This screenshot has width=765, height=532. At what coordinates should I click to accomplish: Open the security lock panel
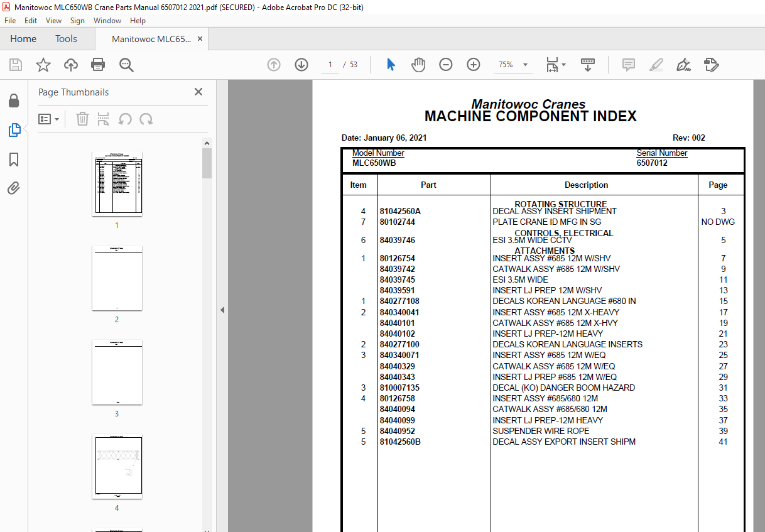(14, 100)
